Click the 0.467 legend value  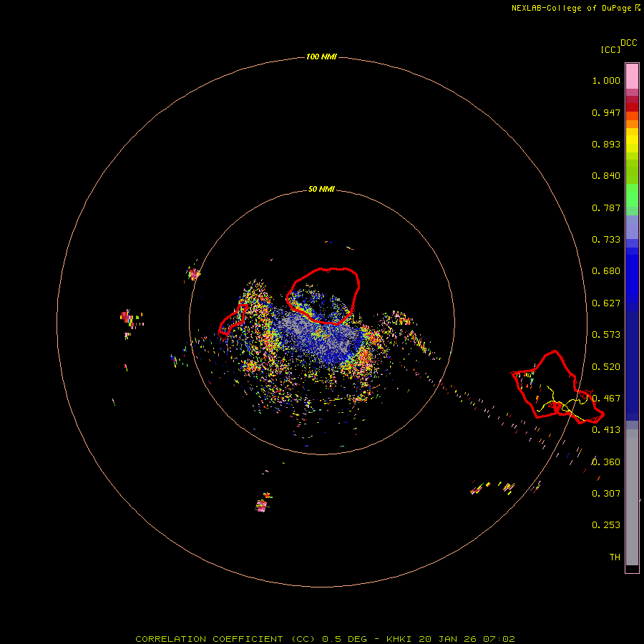tap(606, 399)
